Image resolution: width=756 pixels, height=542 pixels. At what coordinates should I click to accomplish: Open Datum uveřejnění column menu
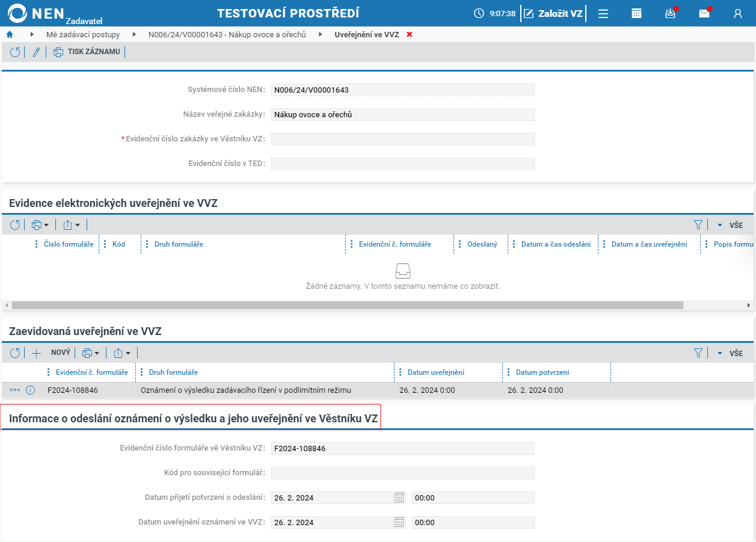(x=400, y=372)
